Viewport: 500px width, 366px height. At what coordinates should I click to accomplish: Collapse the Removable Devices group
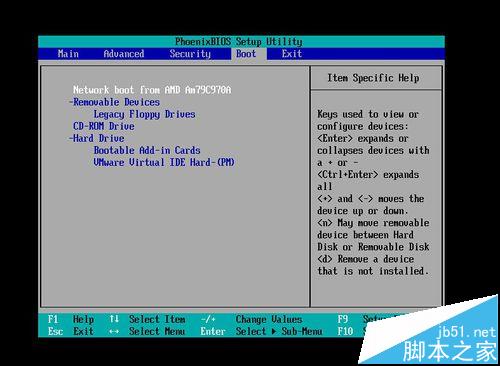(x=114, y=102)
